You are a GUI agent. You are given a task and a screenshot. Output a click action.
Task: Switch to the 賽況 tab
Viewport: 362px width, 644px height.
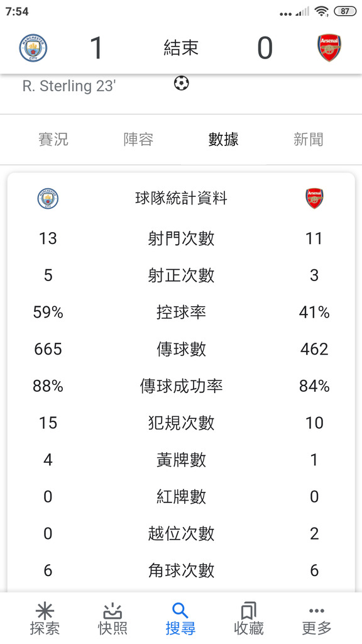tap(53, 140)
